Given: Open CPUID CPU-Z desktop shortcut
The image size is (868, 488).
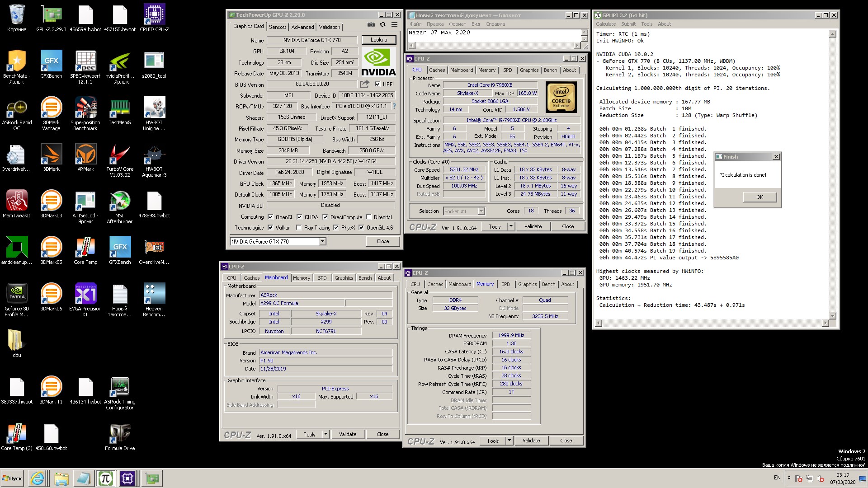Looking at the screenshot, I should point(154,18).
